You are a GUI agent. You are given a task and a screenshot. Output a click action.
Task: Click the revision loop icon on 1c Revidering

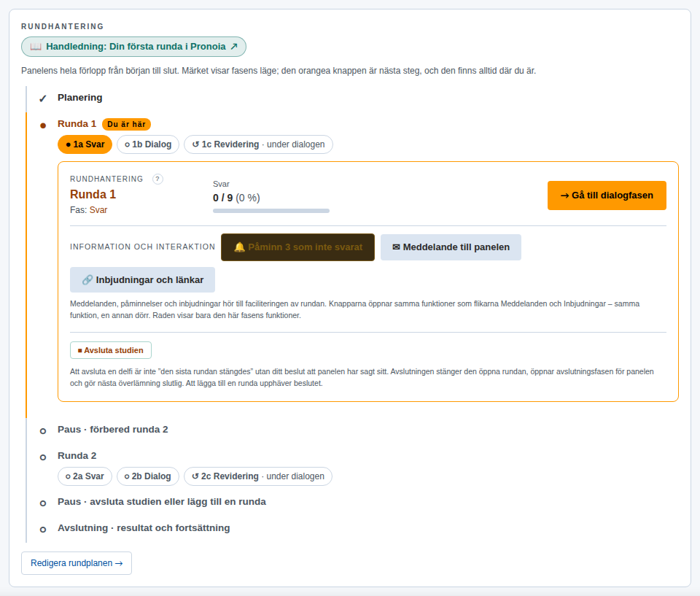click(195, 144)
